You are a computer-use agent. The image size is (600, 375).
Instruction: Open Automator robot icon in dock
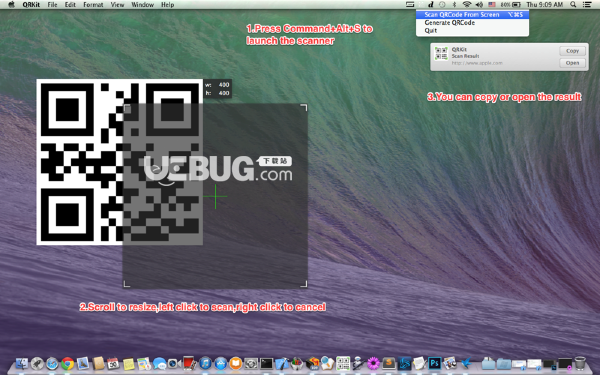click(358, 364)
